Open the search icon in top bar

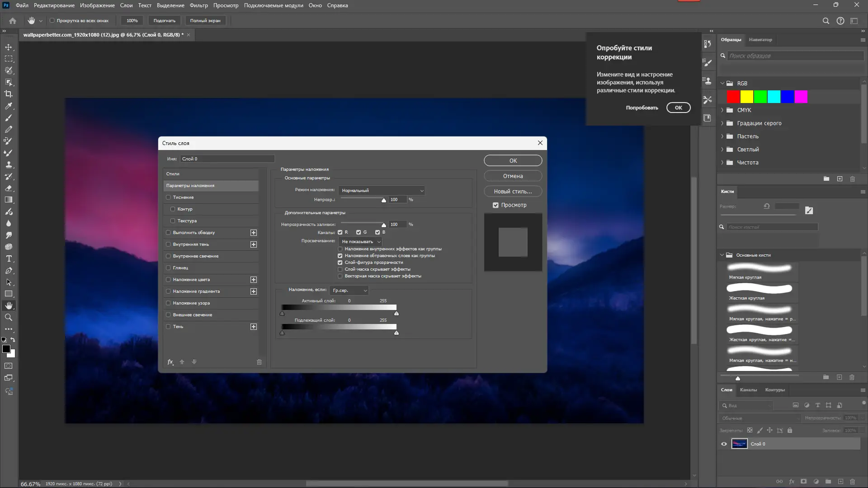coord(826,21)
